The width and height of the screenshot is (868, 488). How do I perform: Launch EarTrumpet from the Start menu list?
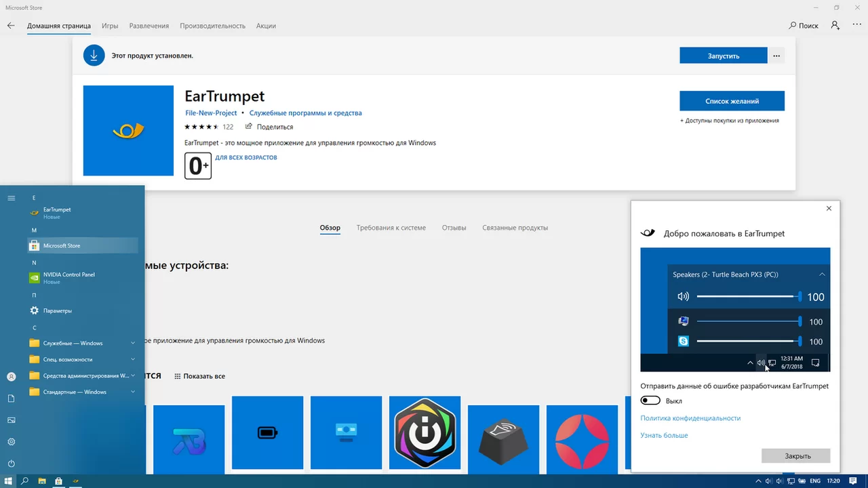[x=83, y=213]
